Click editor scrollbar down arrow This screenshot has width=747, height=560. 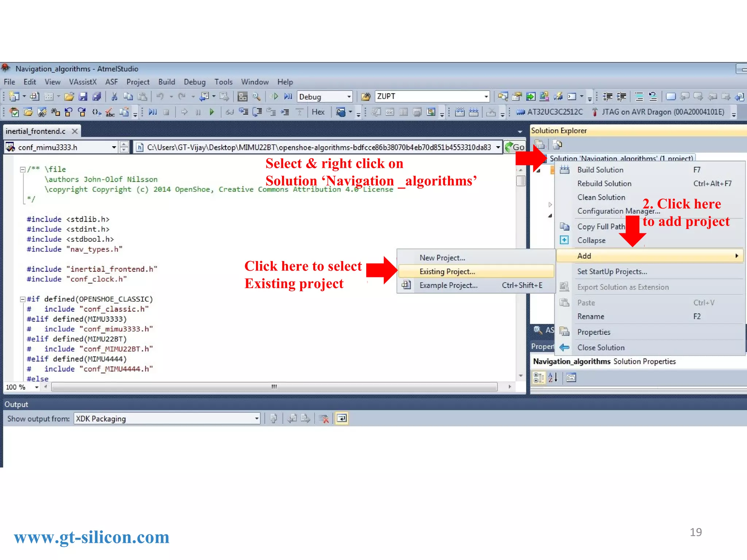[521, 376]
